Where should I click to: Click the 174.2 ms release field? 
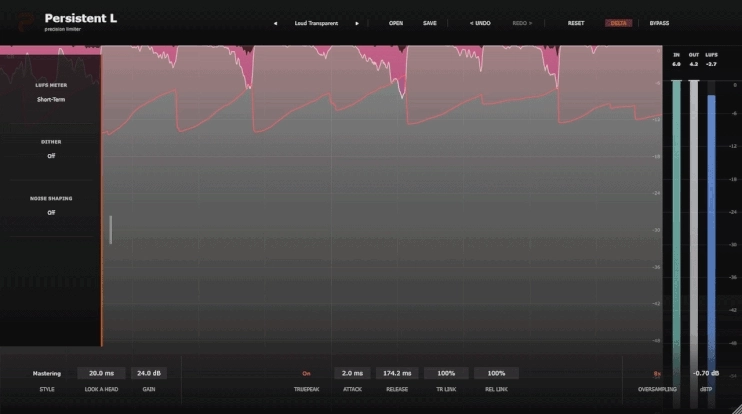[397, 373]
